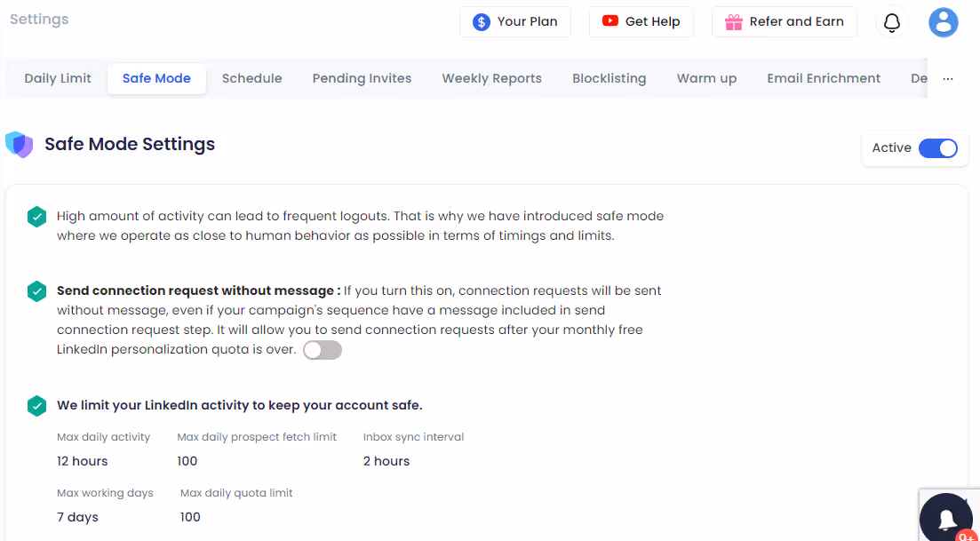Click the YouTube icon beside Get Help
Screen dimensions: 980x541
(x=609, y=22)
